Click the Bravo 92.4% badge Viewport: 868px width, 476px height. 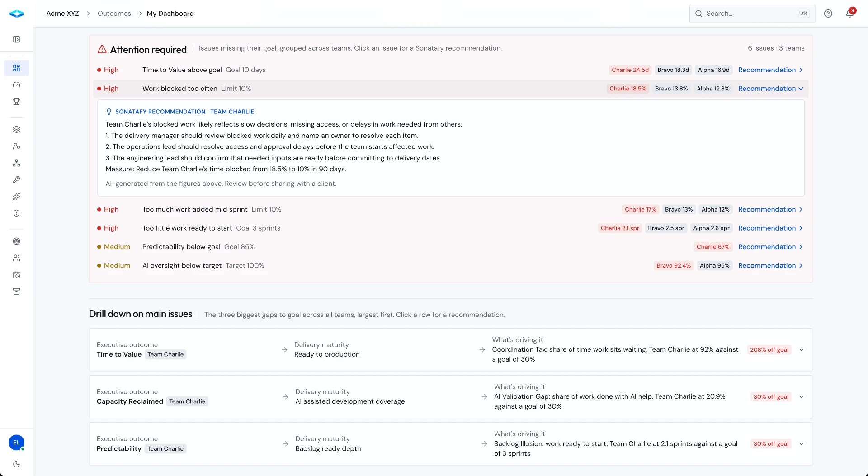[674, 265]
